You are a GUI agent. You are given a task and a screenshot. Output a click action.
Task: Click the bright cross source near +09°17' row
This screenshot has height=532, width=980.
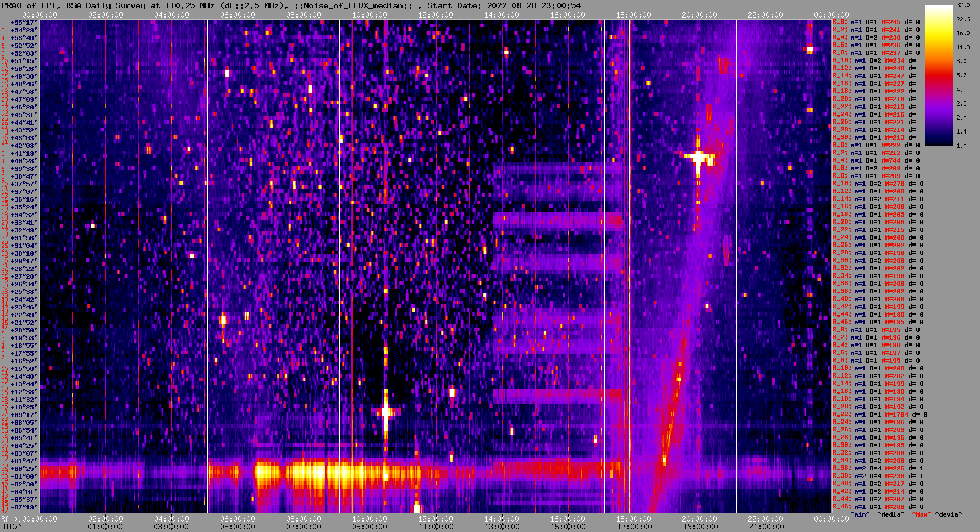[386, 412]
